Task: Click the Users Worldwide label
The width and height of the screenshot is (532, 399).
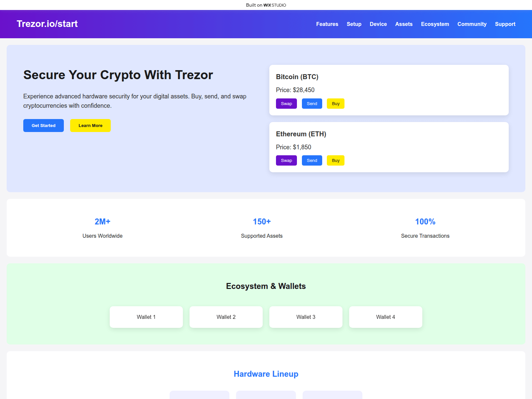Action: point(102,236)
